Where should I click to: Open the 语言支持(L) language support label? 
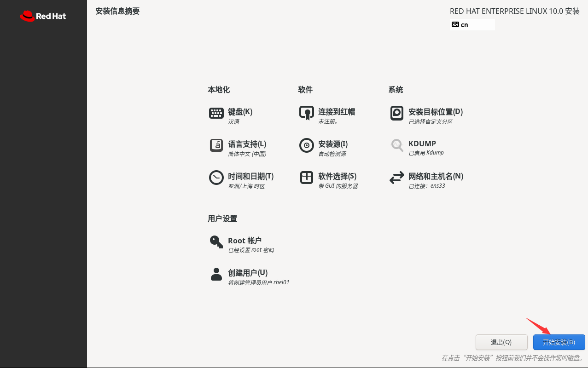point(247,144)
